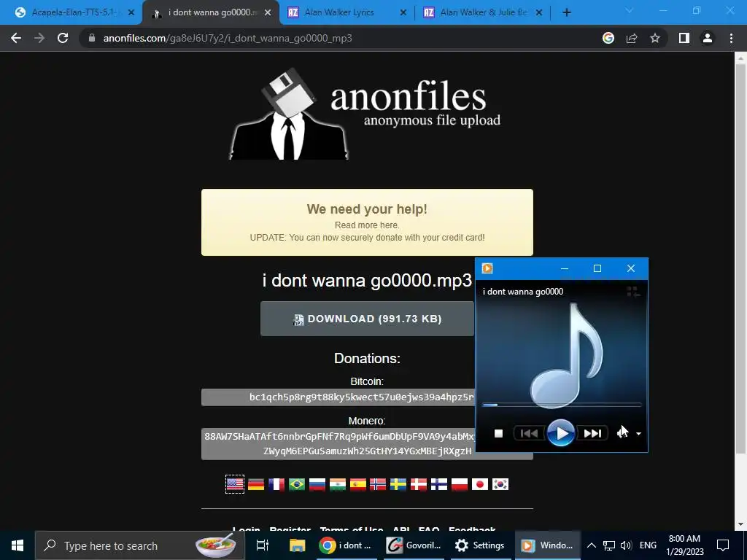Image resolution: width=747 pixels, height=560 pixels.
Task: Select the Spanish flag language
Action: point(358,484)
